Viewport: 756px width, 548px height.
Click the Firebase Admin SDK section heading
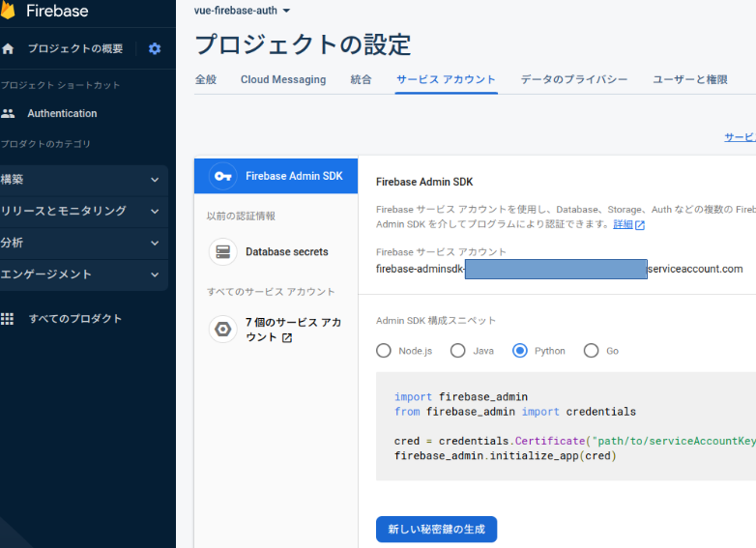[x=424, y=182]
